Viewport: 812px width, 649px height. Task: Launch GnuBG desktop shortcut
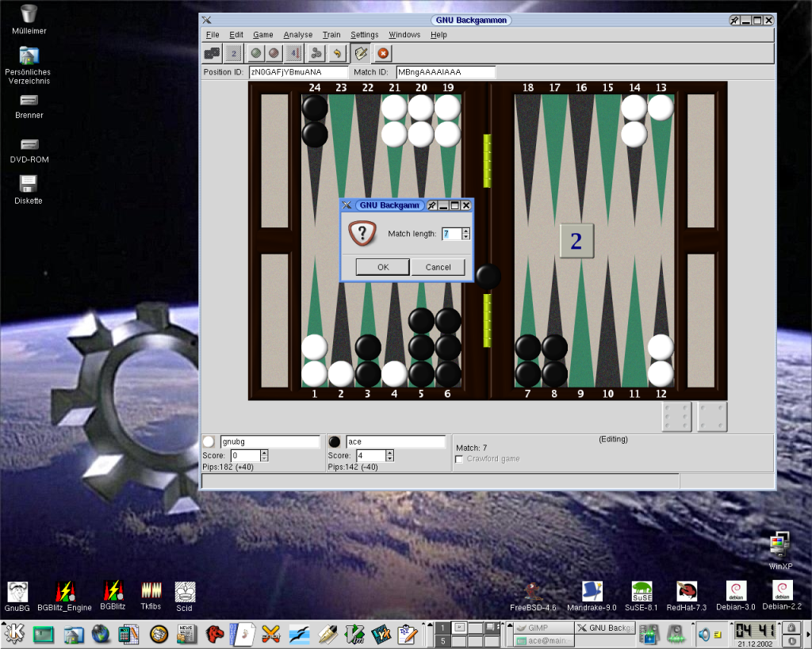click(x=17, y=596)
